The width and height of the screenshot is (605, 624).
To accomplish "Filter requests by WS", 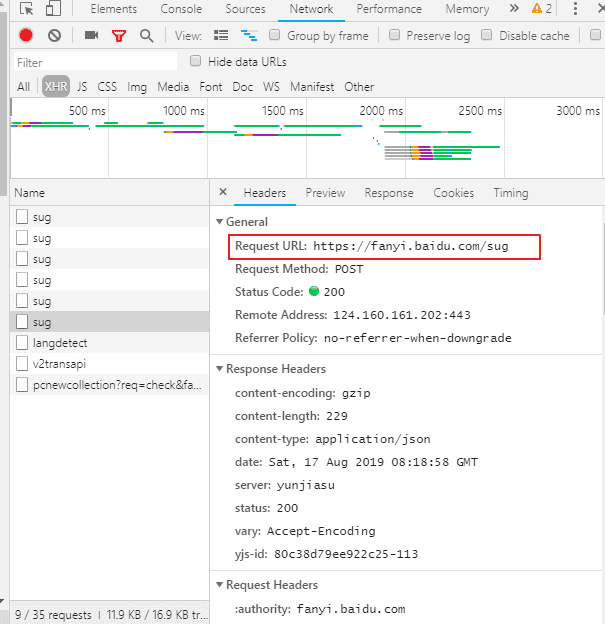I will [x=271, y=87].
